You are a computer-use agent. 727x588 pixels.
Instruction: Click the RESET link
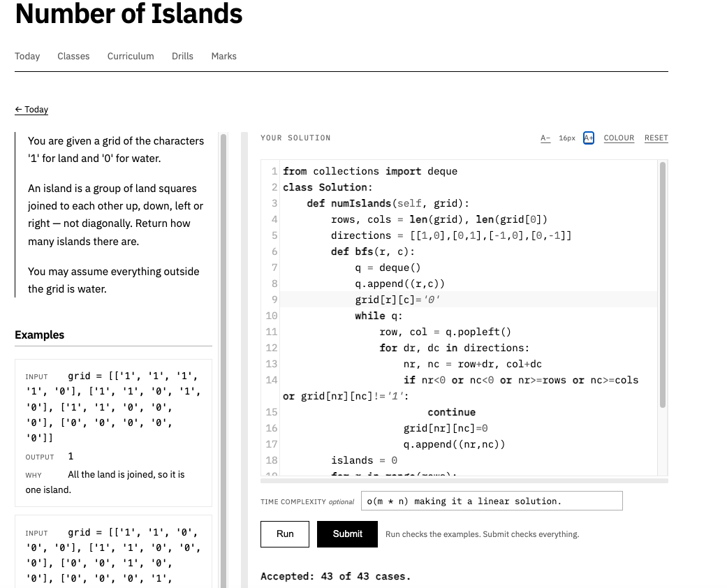(x=656, y=138)
